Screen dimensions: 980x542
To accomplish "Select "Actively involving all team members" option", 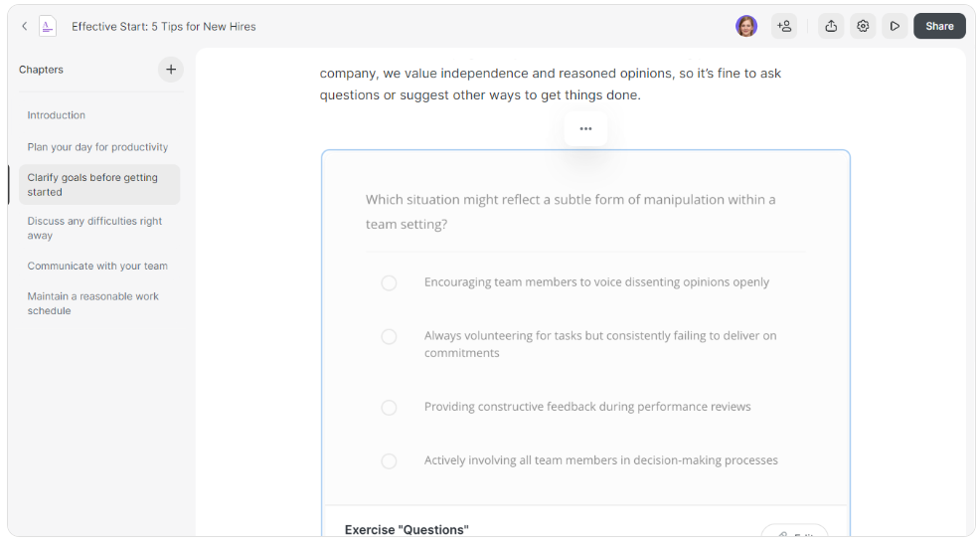I will (389, 461).
